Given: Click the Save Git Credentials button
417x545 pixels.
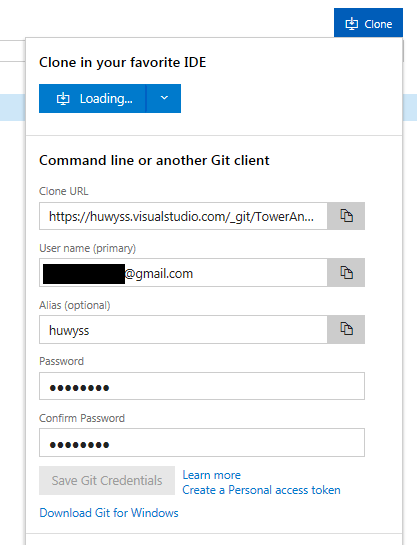Looking at the screenshot, I should point(107,480).
